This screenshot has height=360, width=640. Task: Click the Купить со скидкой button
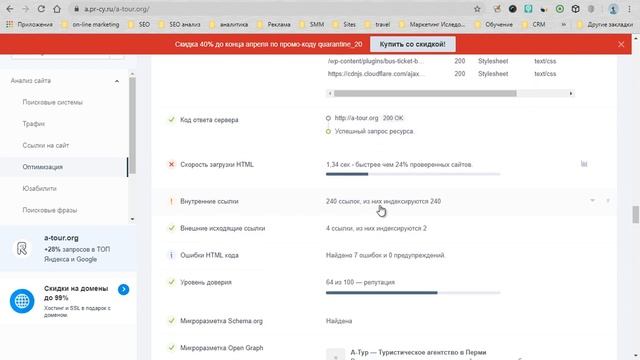(x=413, y=44)
